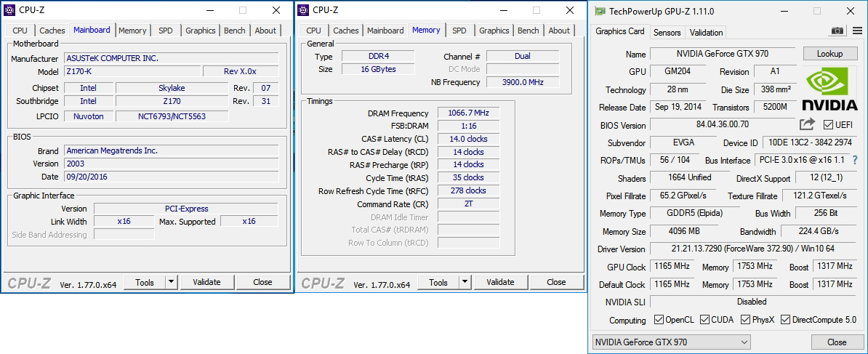Click the Bandwidth 224.4 GB/s value

tap(818, 231)
